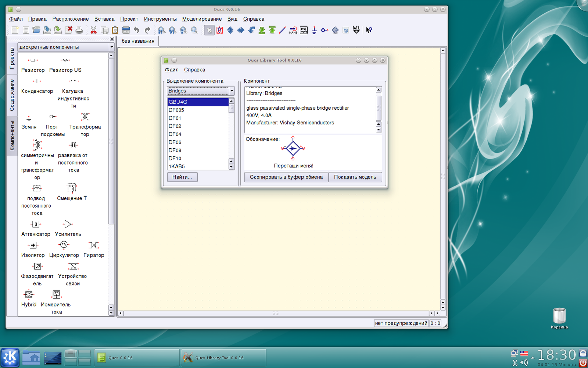The image size is (588, 368).
Task: Open the Вставка menu
Action: tap(104, 19)
